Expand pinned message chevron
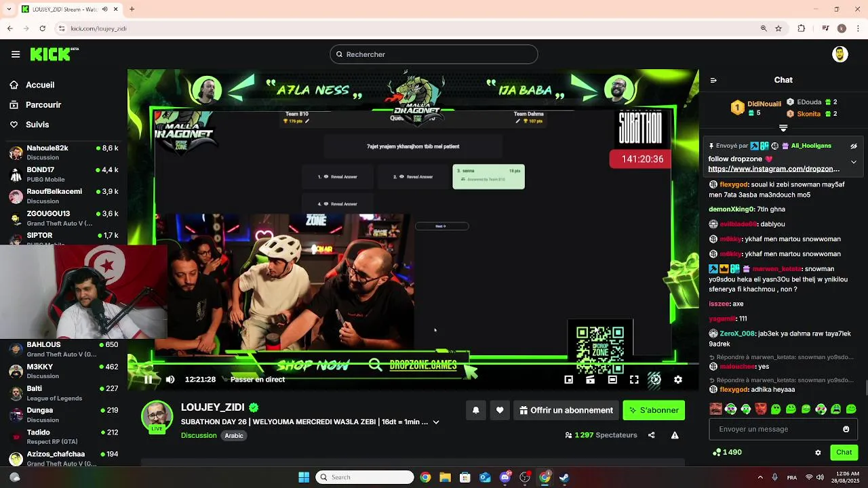Viewport: 868px width, 488px height. [x=854, y=162]
